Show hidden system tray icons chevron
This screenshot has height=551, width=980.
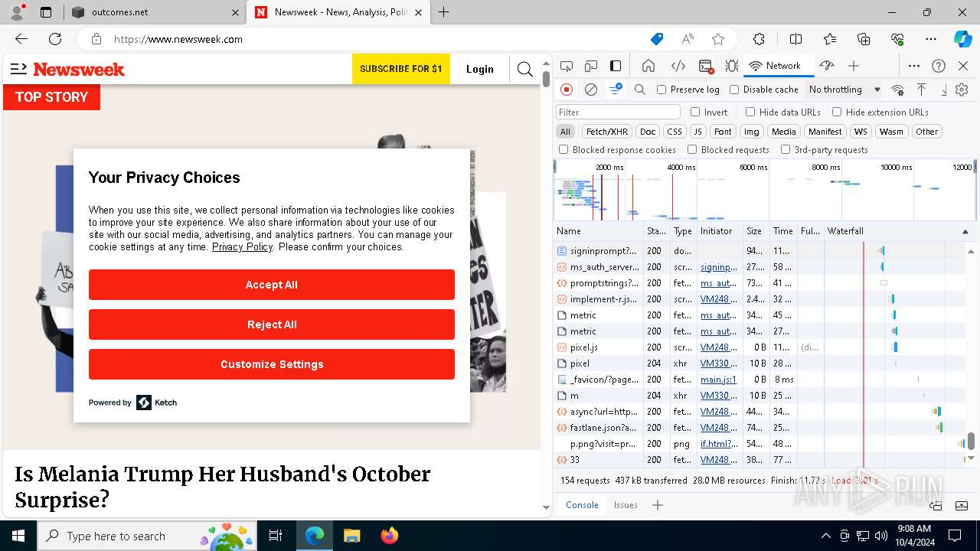pos(825,536)
